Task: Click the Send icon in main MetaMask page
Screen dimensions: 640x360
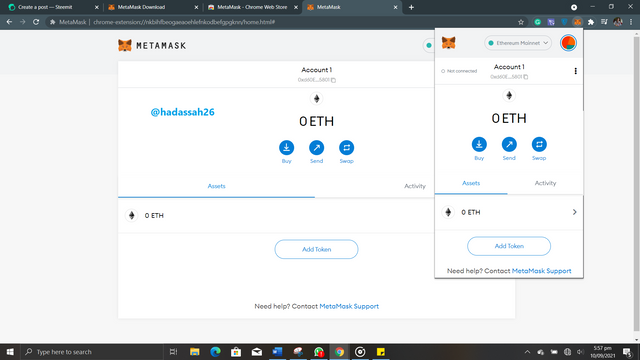Action: (x=316, y=148)
